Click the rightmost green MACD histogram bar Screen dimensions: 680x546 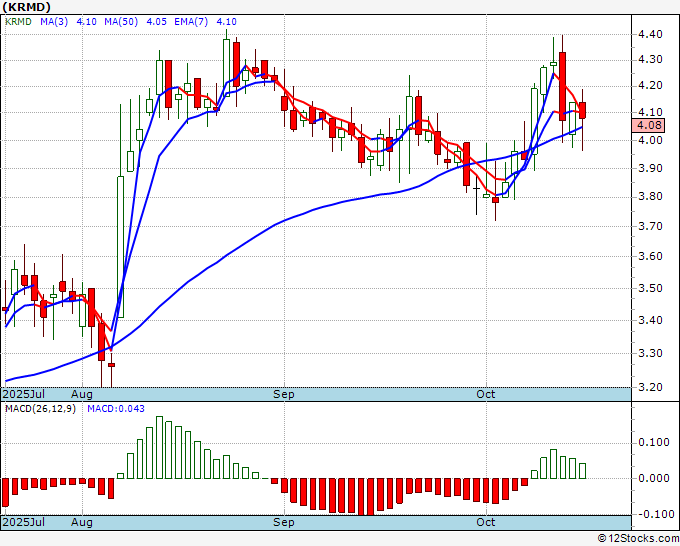[582, 471]
